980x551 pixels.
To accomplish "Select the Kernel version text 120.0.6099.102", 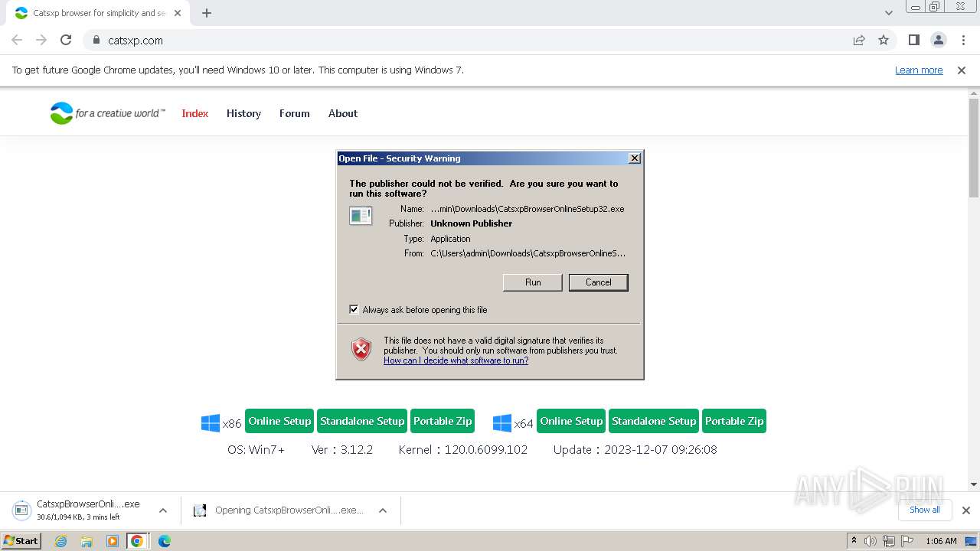I will pyautogui.click(x=487, y=450).
